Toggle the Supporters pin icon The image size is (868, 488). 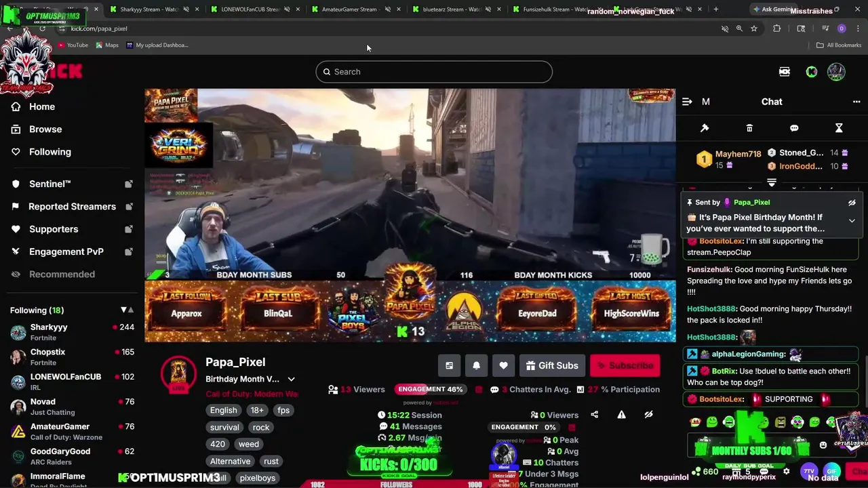tap(128, 229)
